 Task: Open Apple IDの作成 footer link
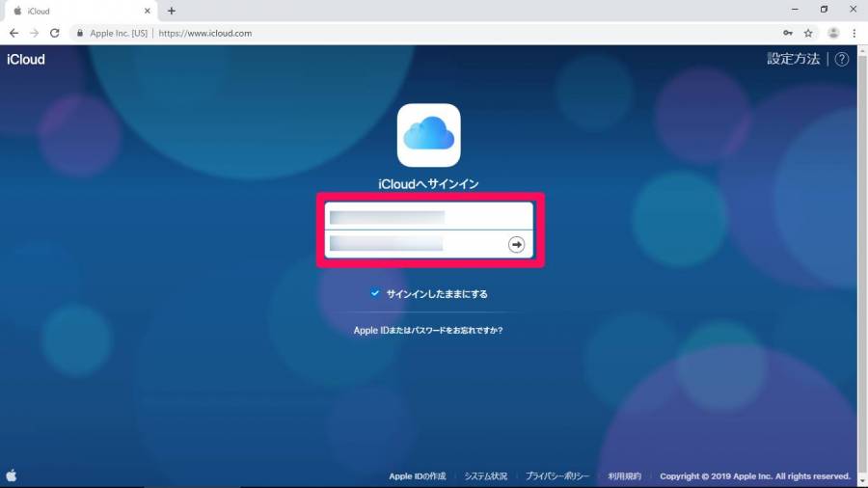tap(417, 476)
